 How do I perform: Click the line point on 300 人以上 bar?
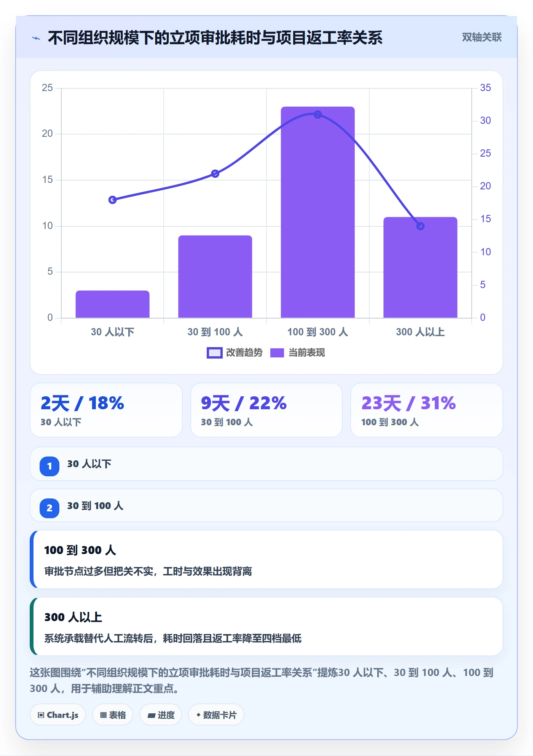click(x=420, y=226)
